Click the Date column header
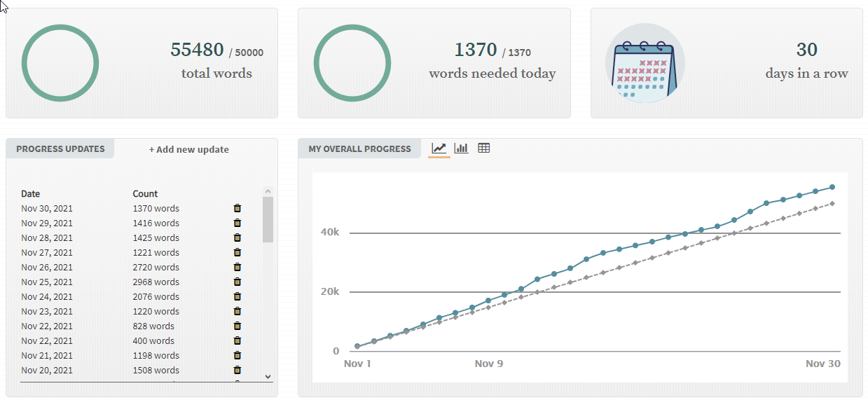Screen dimensions: 868x400 point(31,193)
